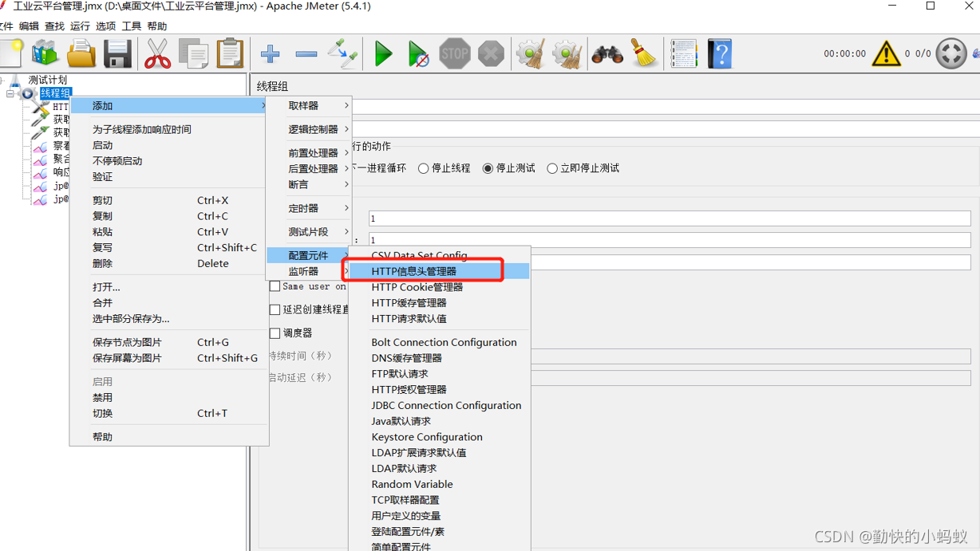Image resolution: width=980 pixels, height=551 pixels.
Task: Expand the 定时器 submenu
Action: pos(309,208)
